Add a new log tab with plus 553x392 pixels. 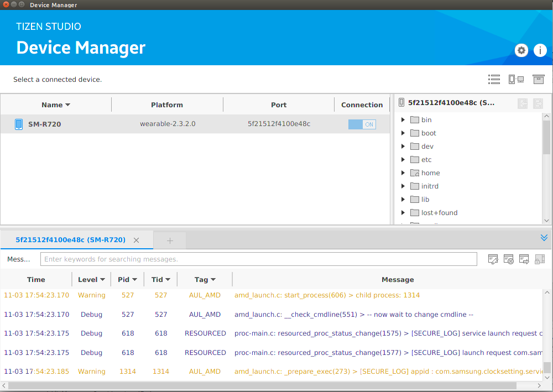[x=170, y=241]
